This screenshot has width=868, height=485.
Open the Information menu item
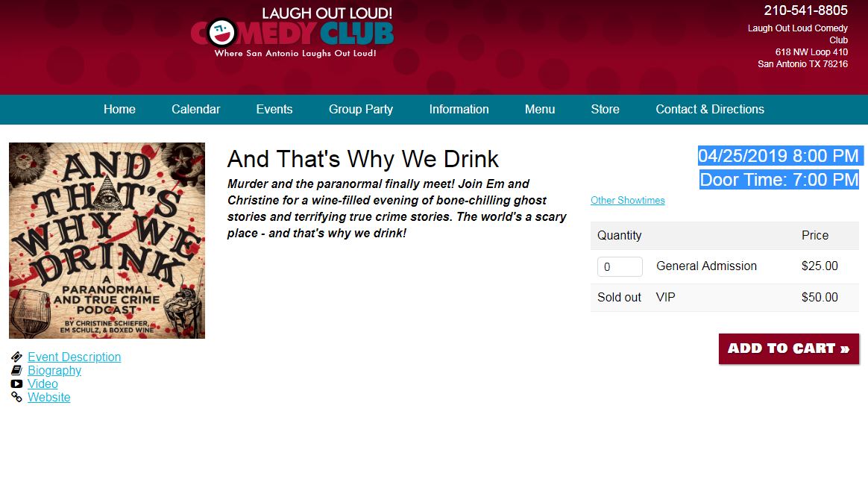click(459, 109)
